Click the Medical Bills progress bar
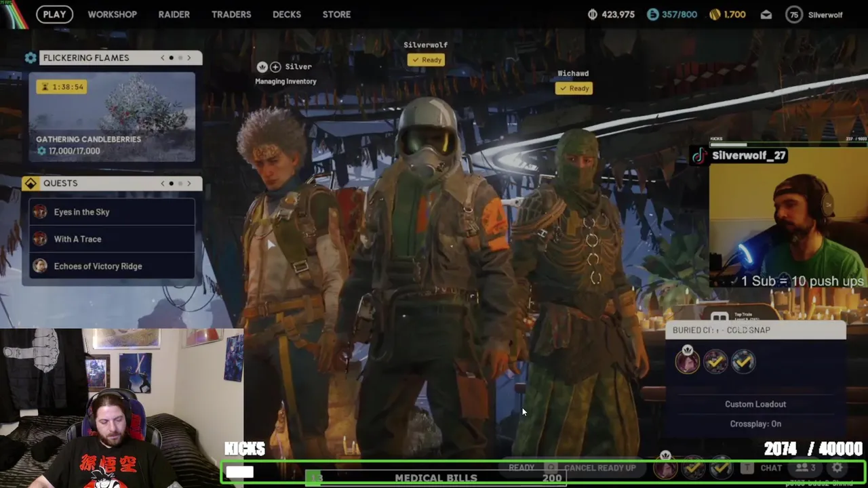Image resolution: width=868 pixels, height=488 pixels. (x=436, y=479)
